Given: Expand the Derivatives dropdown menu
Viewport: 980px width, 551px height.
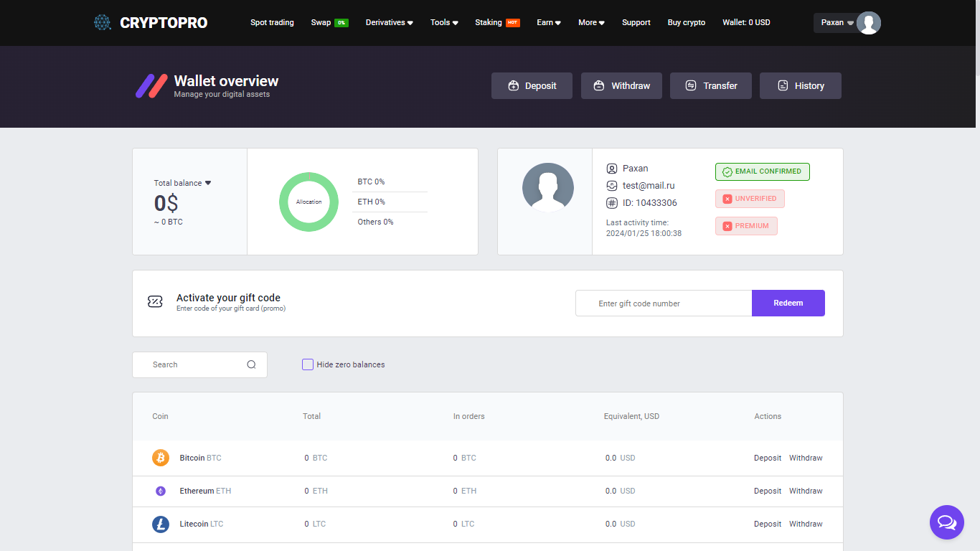Looking at the screenshot, I should tap(389, 23).
